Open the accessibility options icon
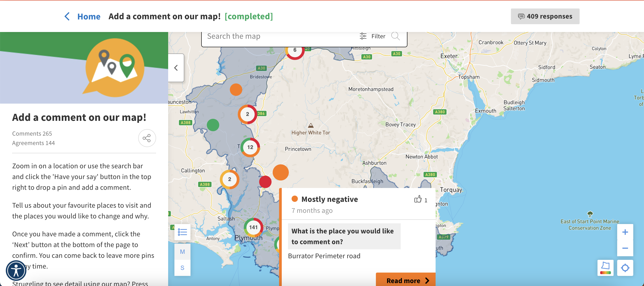This screenshot has width=644, height=286. point(16,271)
